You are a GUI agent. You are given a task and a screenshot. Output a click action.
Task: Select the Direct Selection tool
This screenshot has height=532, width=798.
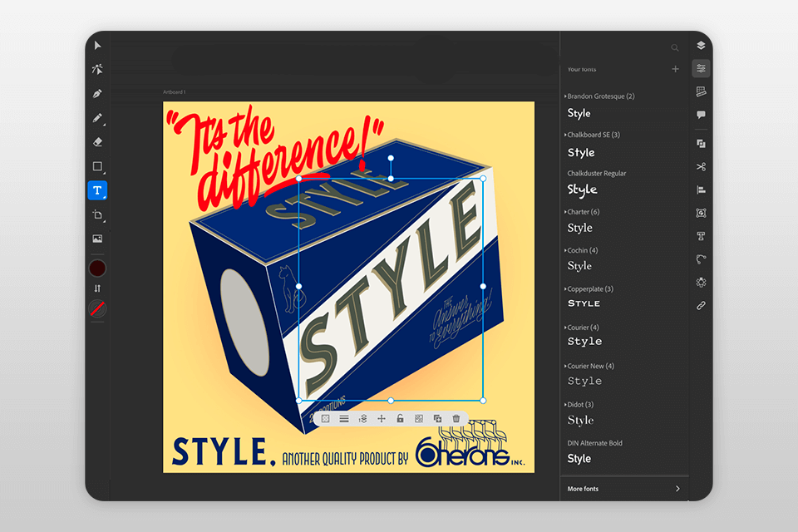pyautogui.click(x=97, y=69)
